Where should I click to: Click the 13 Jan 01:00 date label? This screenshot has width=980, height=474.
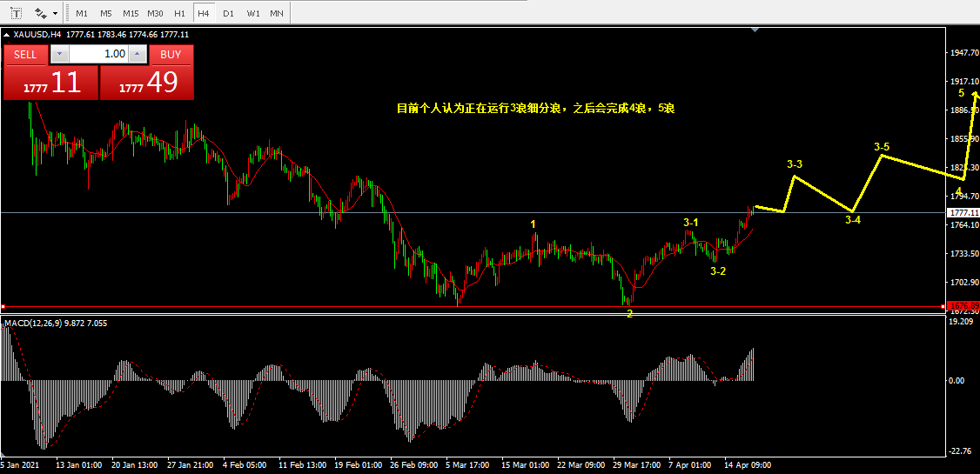(x=78, y=465)
